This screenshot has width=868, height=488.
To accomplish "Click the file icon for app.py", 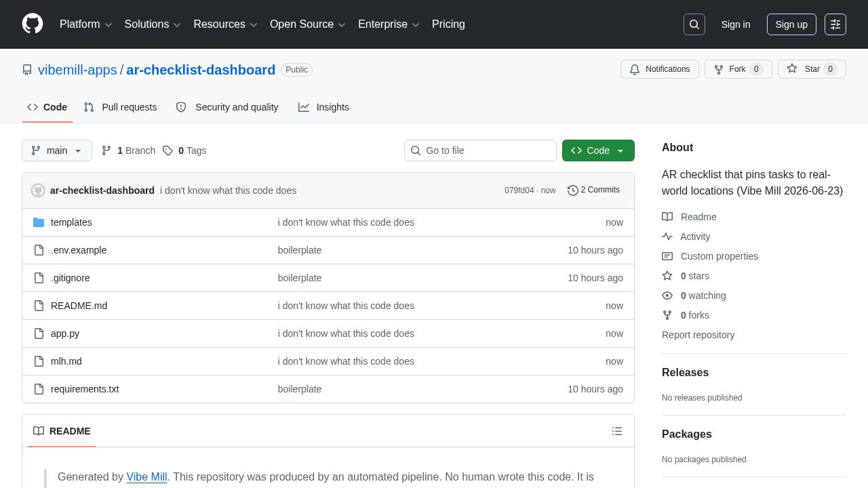I will 39,333.
